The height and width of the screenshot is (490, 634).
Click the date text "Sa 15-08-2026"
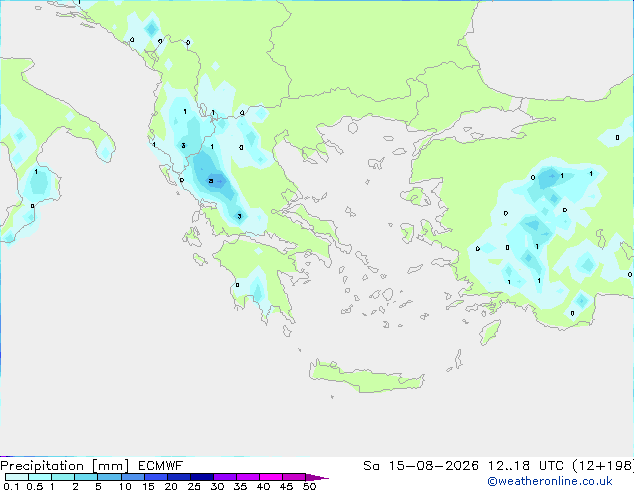point(421,466)
